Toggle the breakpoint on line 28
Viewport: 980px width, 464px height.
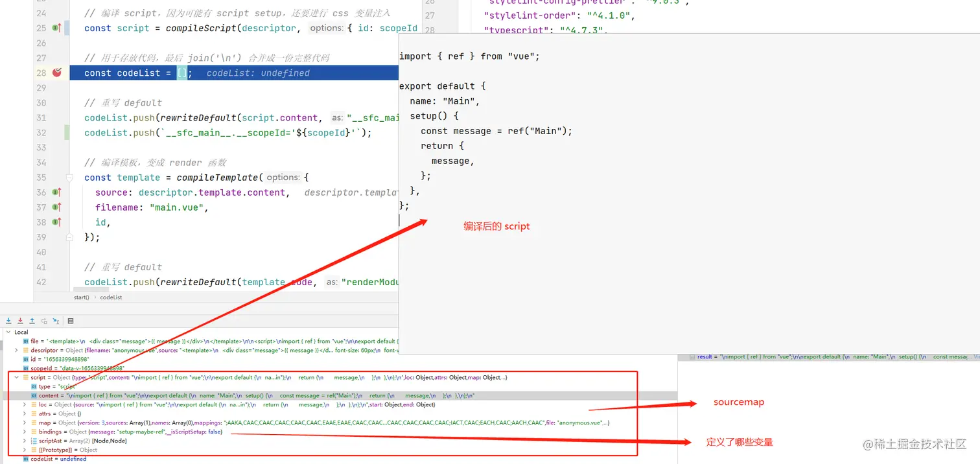pyautogui.click(x=57, y=73)
